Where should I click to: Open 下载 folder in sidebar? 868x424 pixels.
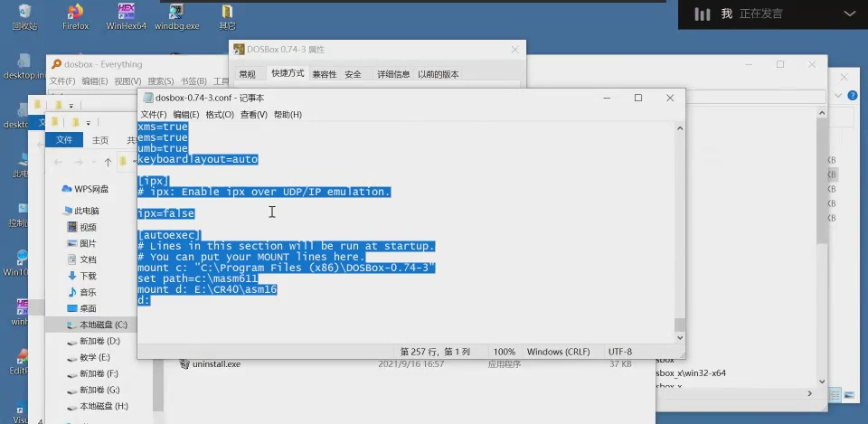pyautogui.click(x=81, y=276)
